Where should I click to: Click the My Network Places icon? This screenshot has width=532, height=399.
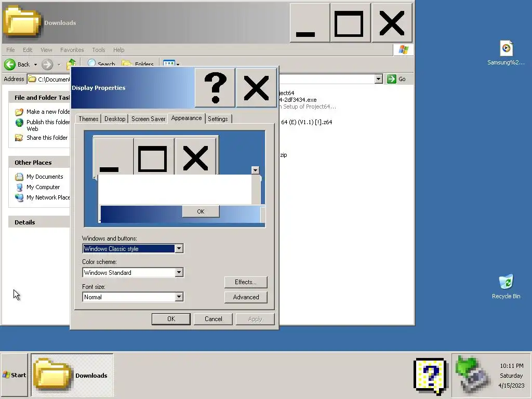(19, 197)
